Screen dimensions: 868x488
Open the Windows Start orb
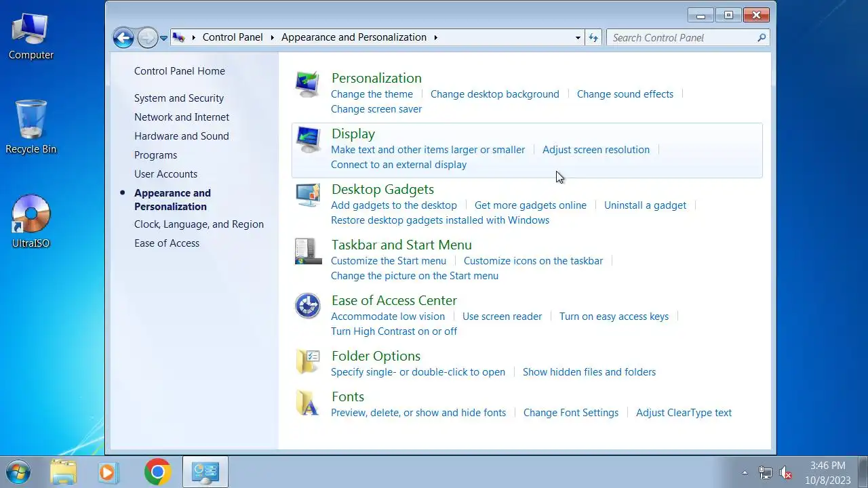(18, 472)
